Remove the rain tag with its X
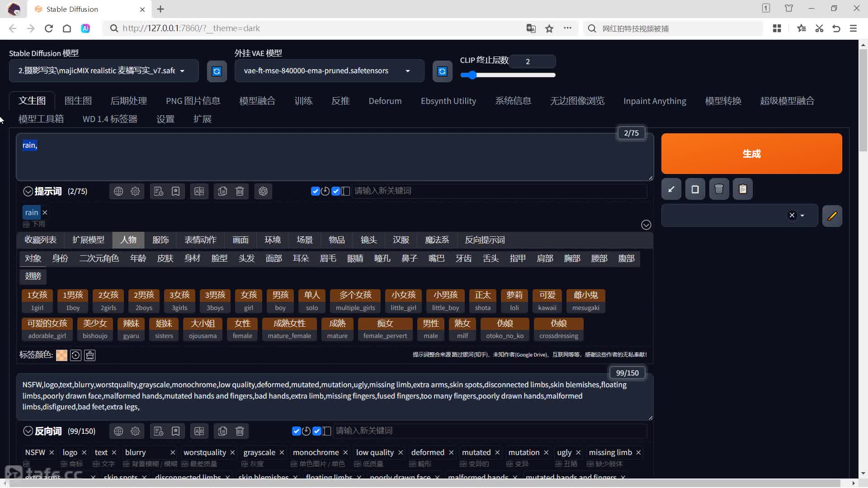Image resolution: width=868 pixels, height=488 pixels. [45, 212]
